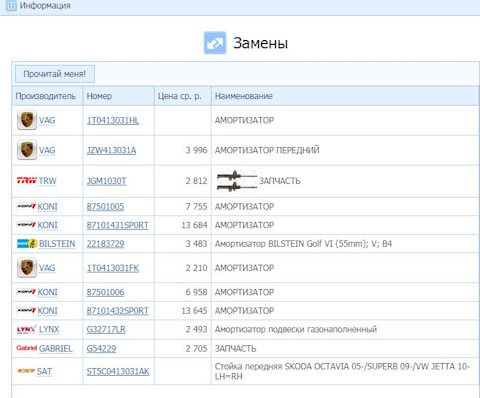
Task: Click the SAT logo icon
Action: (26, 371)
